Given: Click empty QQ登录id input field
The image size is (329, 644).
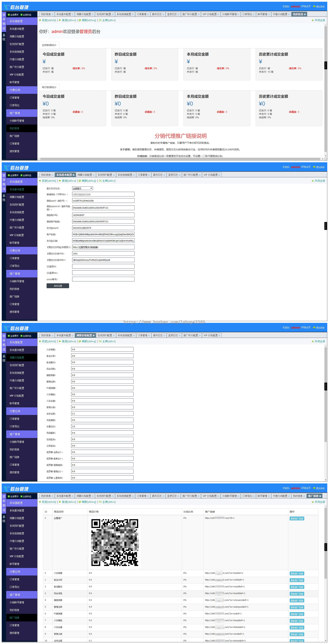Looking at the screenshot, I should coord(103,266).
